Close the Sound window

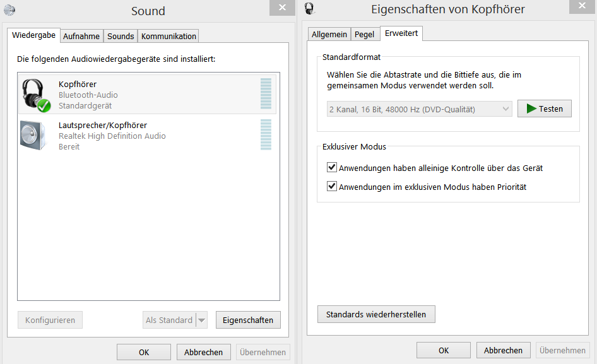tap(281, 7)
